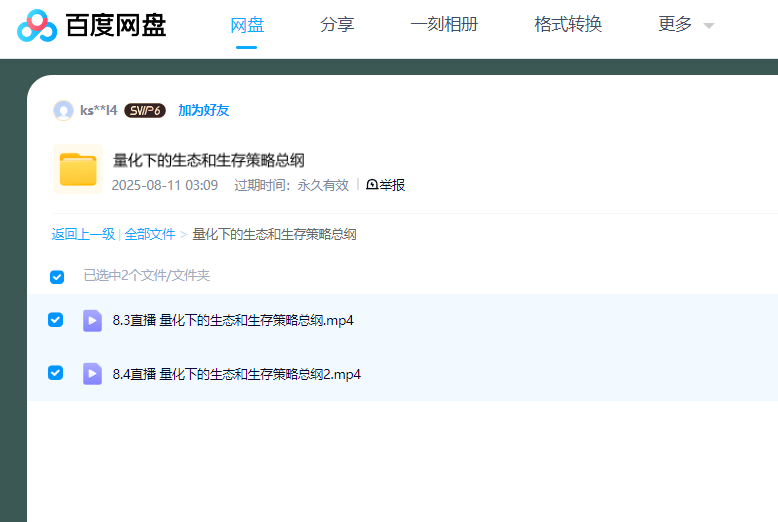Click the yellow shared folder icon
The height and width of the screenshot is (522, 778).
77,168
